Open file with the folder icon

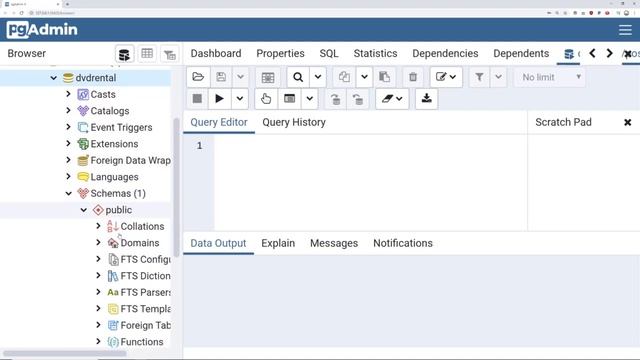point(198,77)
